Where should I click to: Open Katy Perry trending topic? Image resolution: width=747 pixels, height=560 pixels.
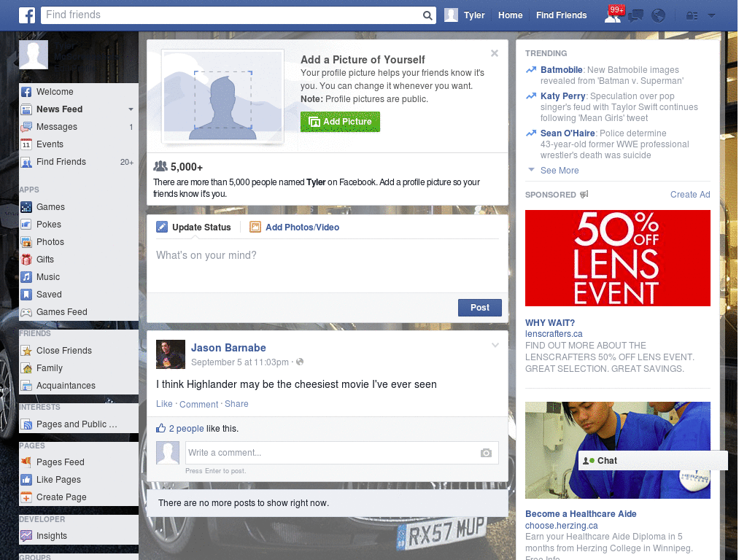(562, 96)
